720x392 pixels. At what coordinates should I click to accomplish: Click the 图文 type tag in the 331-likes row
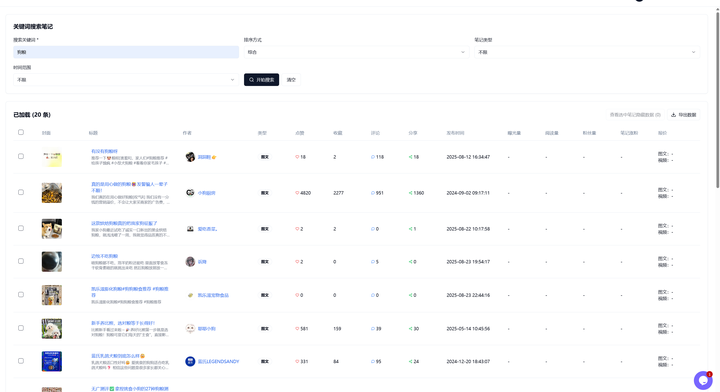(x=265, y=362)
